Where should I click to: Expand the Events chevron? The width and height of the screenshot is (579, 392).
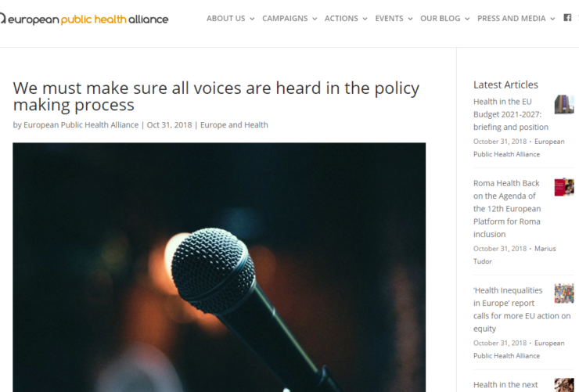[410, 19]
